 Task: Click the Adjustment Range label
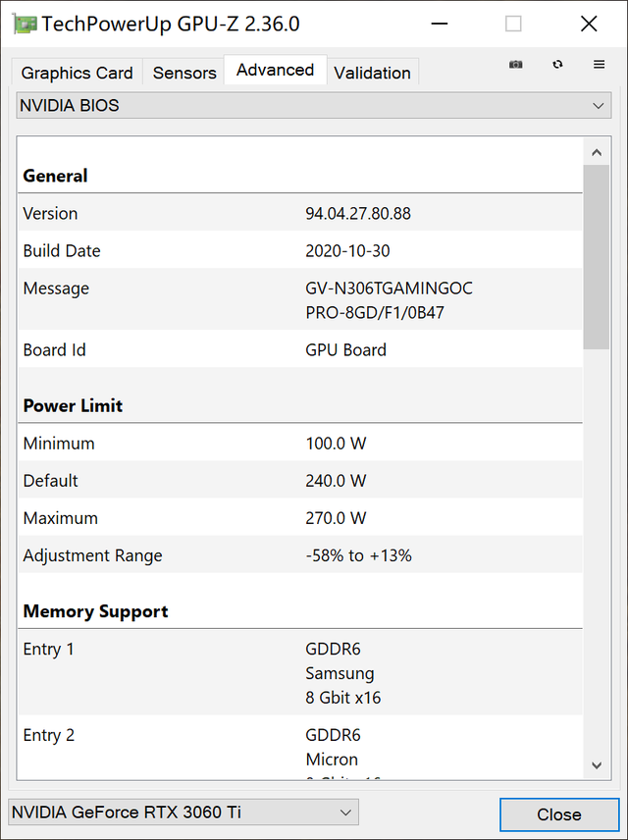92,556
